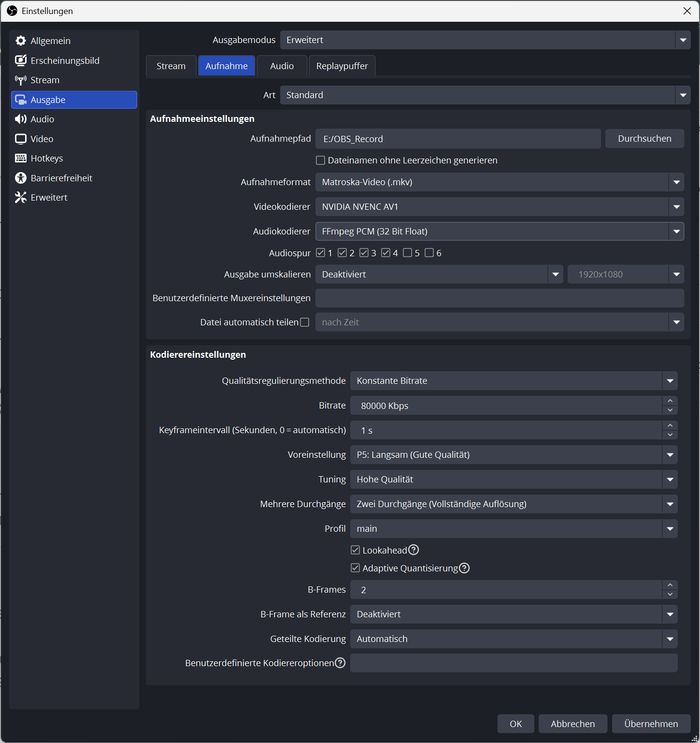Click the Durchsuchen button
This screenshot has width=700, height=743.
coord(644,139)
